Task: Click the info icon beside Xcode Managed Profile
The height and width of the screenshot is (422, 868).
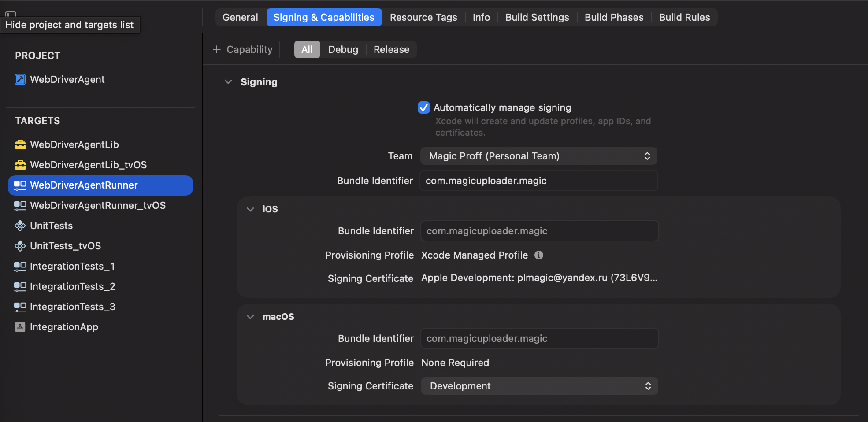Action: coord(539,255)
